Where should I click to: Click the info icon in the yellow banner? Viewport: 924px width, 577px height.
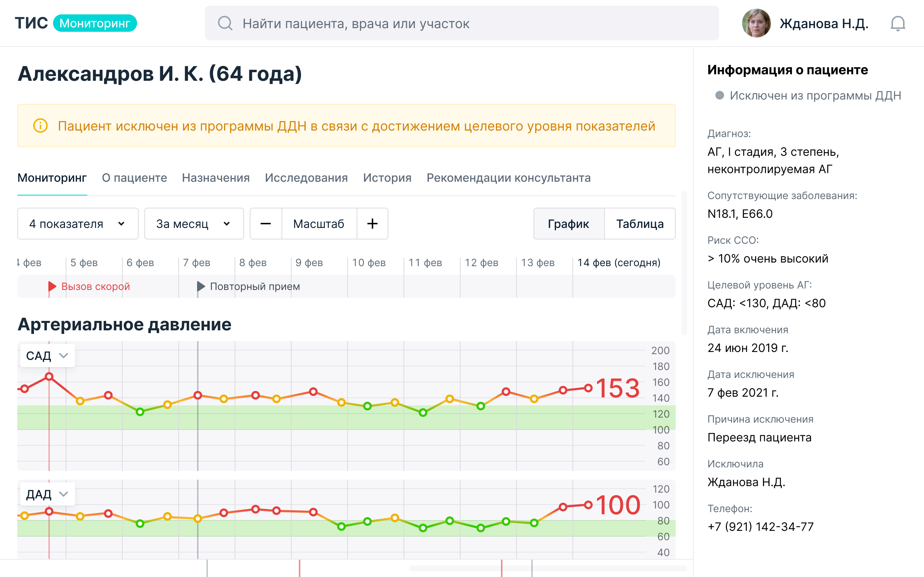pyautogui.click(x=40, y=125)
